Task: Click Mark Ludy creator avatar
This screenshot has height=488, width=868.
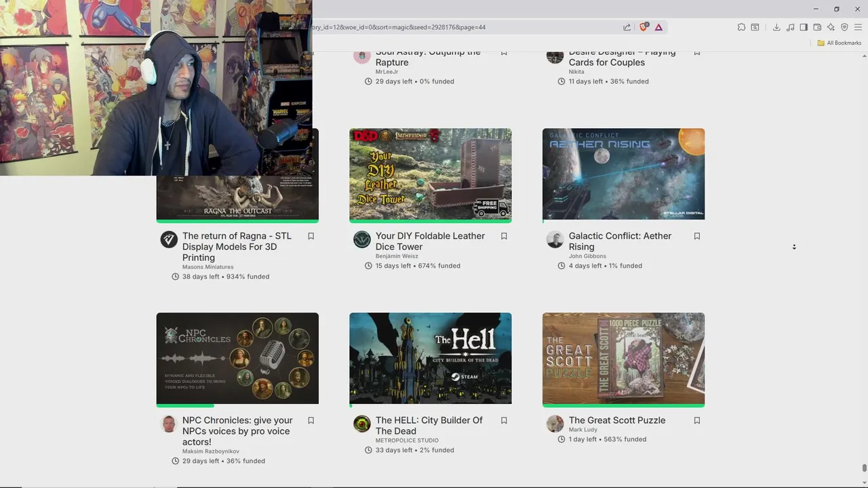Action: (x=555, y=424)
